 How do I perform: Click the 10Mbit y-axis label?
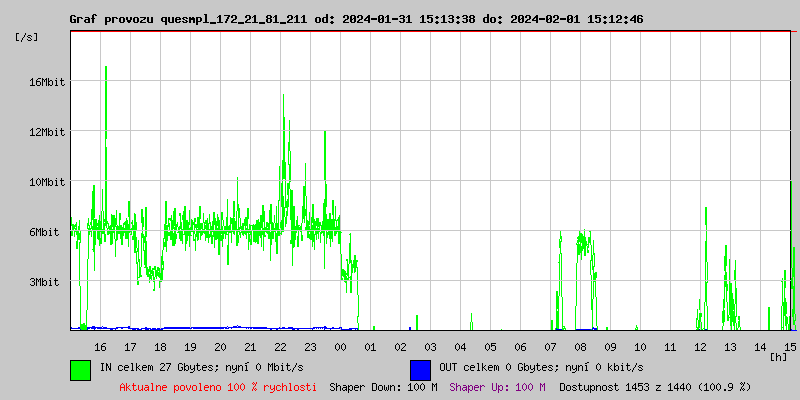tap(46, 182)
